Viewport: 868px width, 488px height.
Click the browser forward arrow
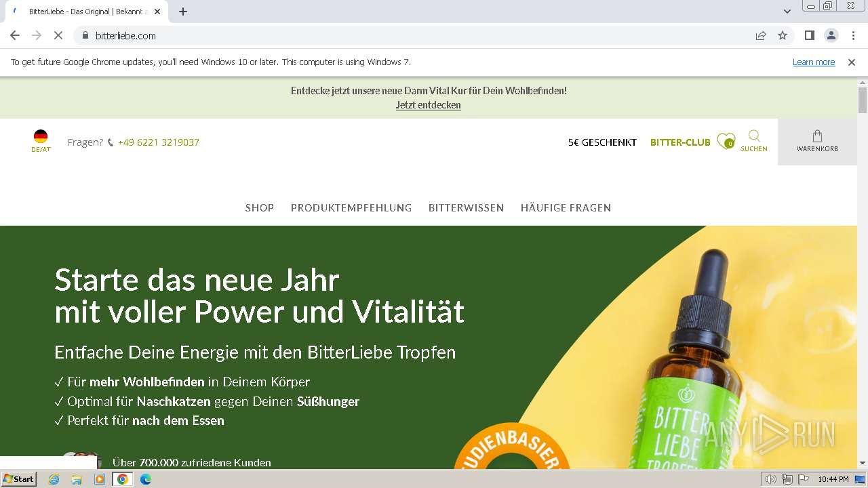[x=37, y=35]
